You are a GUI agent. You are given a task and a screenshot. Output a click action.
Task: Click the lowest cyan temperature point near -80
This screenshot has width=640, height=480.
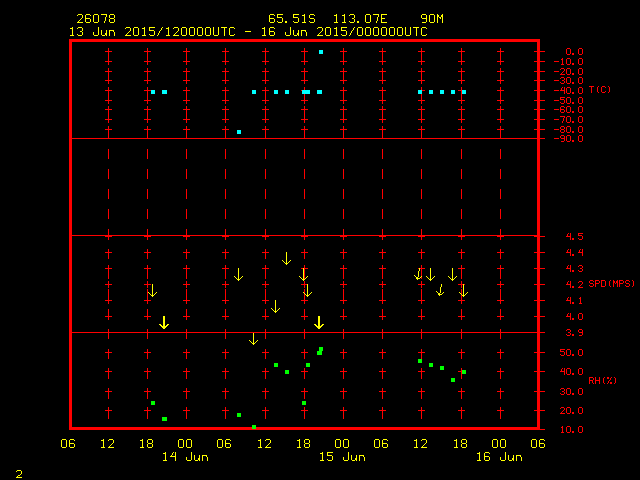[x=239, y=132]
